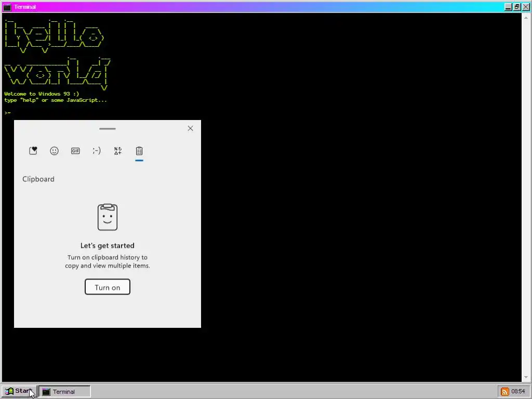Image resolution: width=532 pixels, height=399 pixels.
Task: Select the Kaomoji ;-) tab
Action: tap(97, 151)
